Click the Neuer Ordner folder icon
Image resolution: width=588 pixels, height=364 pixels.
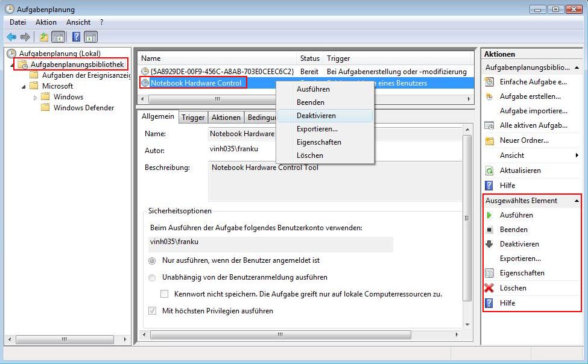coord(489,140)
